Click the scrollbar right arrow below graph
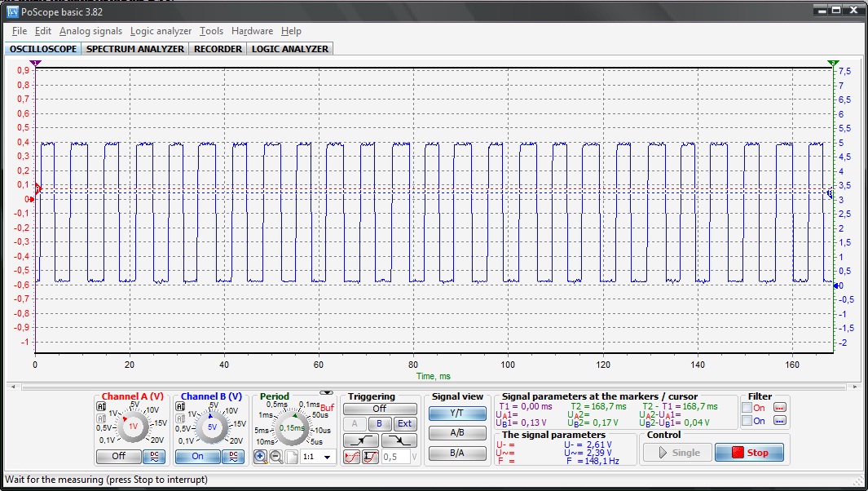 tap(855, 387)
